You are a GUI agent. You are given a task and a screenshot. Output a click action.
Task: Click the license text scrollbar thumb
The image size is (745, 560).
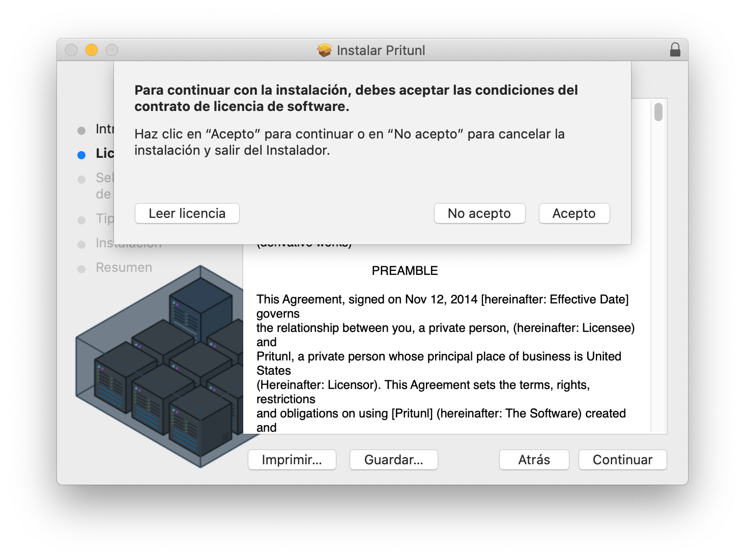(658, 112)
